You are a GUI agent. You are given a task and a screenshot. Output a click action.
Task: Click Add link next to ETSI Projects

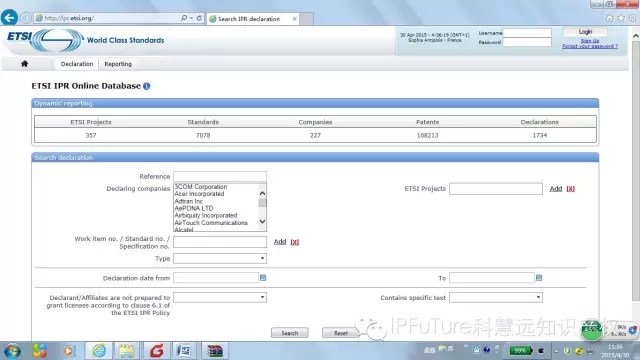[556, 189]
